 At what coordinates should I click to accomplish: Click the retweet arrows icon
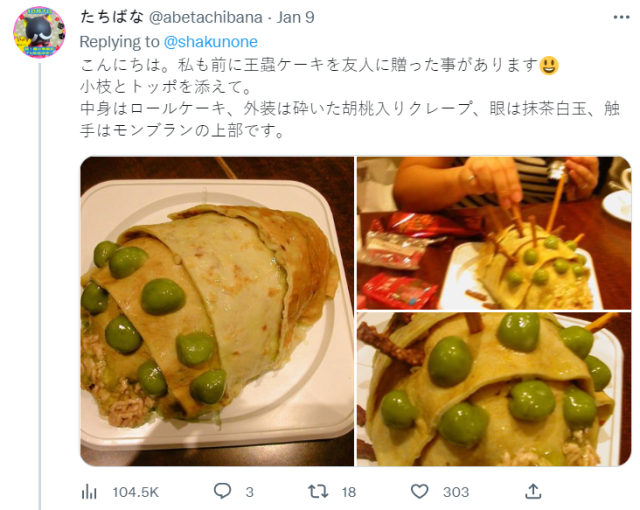(318, 491)
